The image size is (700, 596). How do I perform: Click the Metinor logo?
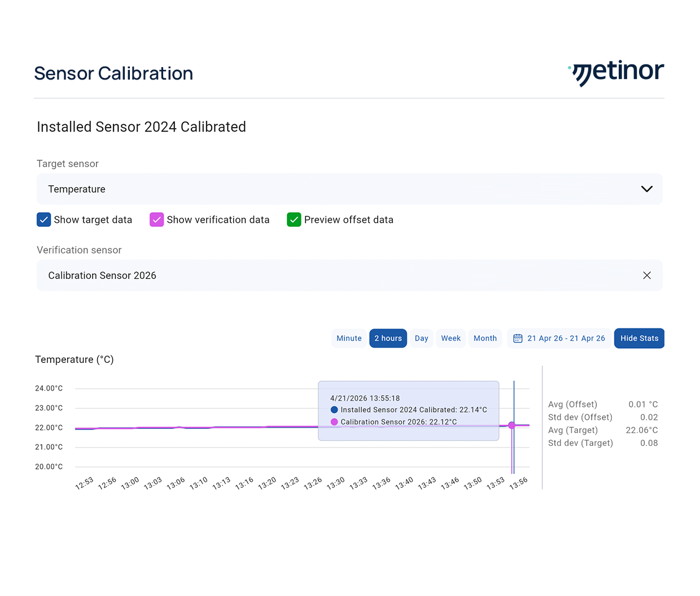(616, 73)
